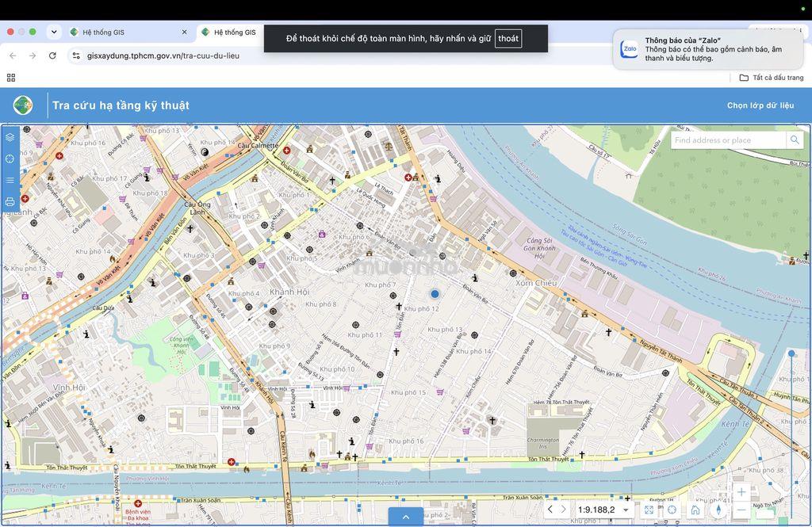Expand the bottom panel chevron tab
812x527 pixels.
click(405, 517)
